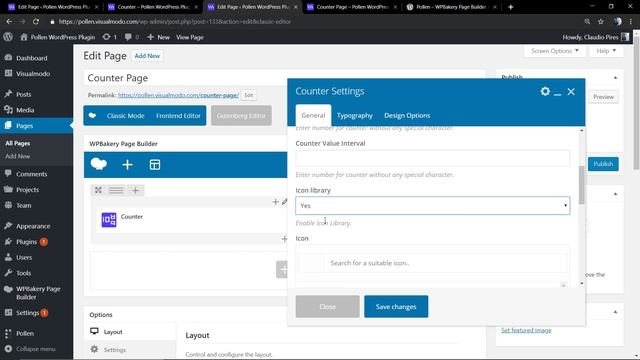The width and height of the screenshot is (640, 360).
Task: Click the WPBakery cloud logo icon
Action: click(x=98, y=164)
